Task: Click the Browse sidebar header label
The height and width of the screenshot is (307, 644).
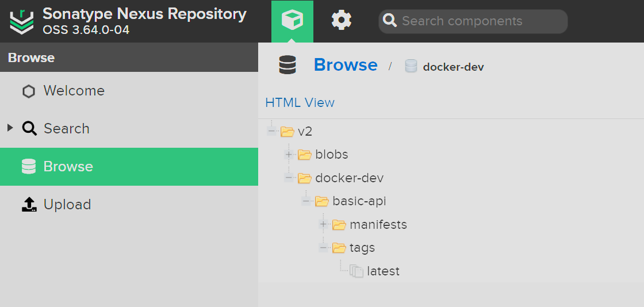Action: coord(31,58)
